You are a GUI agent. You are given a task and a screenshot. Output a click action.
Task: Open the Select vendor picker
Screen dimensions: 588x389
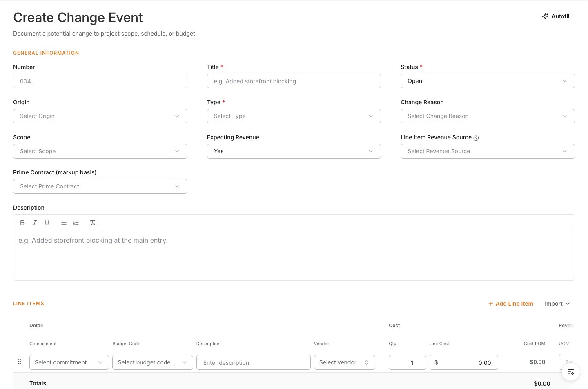coord(345,362)
